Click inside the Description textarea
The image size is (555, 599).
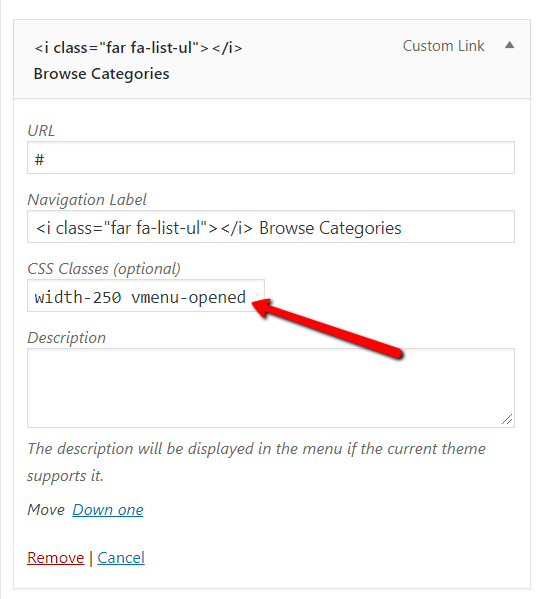tap(271, 388)
